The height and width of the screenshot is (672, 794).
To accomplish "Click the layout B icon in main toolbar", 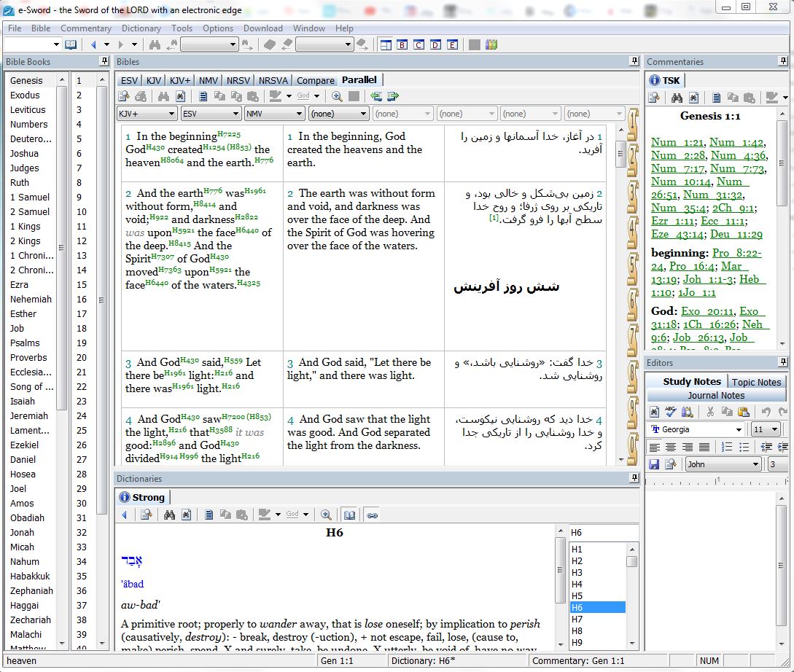I will [x=402, y=44].
